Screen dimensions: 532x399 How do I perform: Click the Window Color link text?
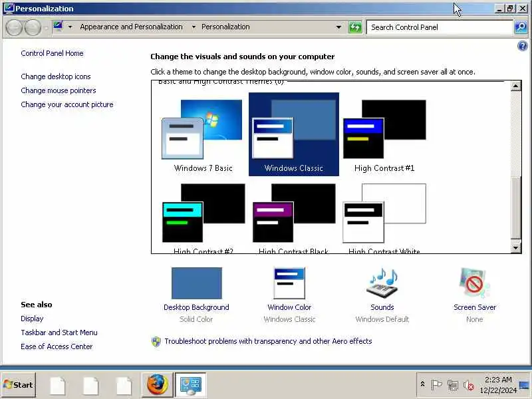(x=289, y=307)
